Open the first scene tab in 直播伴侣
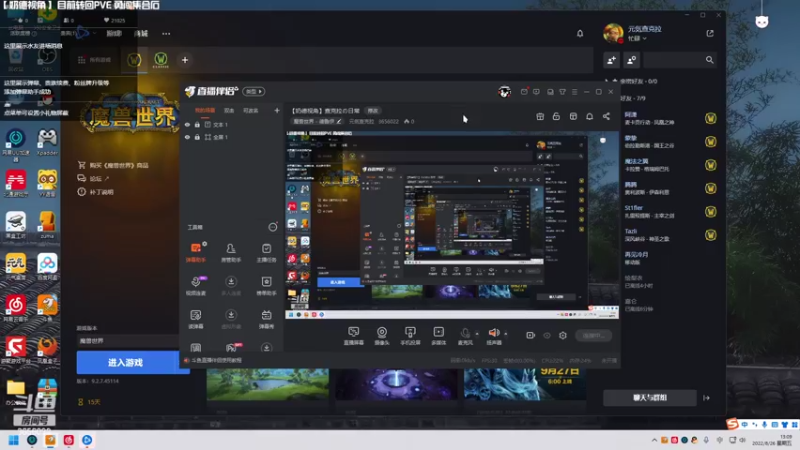 pyautogui.click(x=205, y=111)
